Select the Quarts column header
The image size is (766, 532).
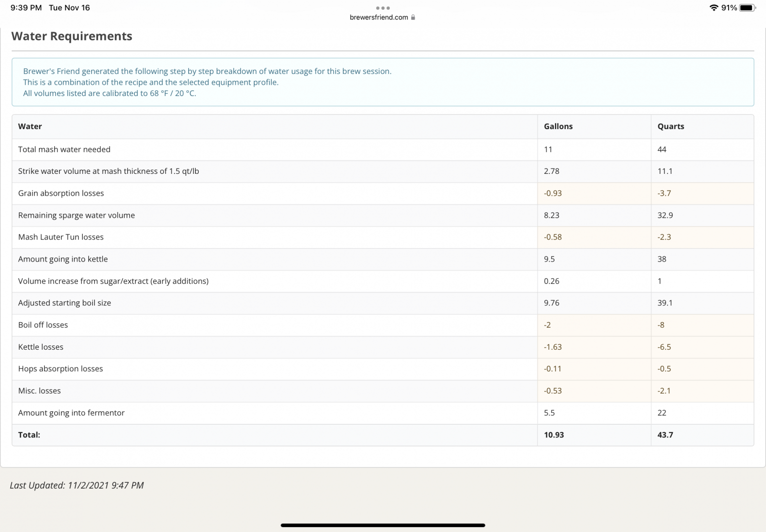[x=670, y=127]
